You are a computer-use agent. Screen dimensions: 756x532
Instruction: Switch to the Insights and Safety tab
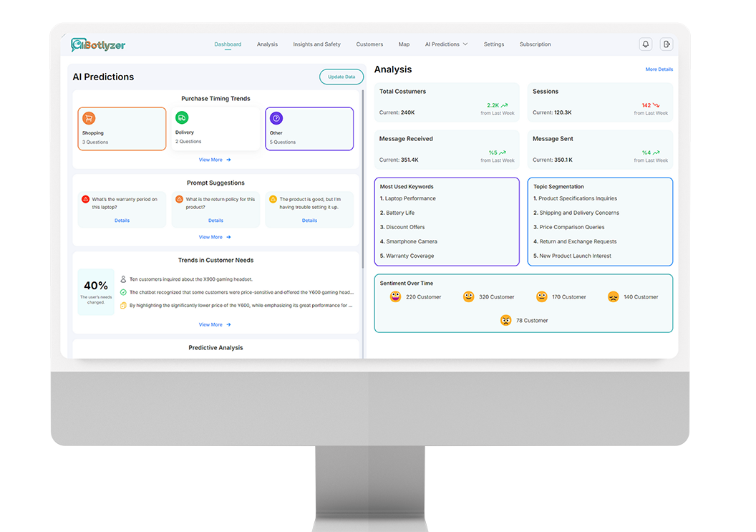(316, 44)
